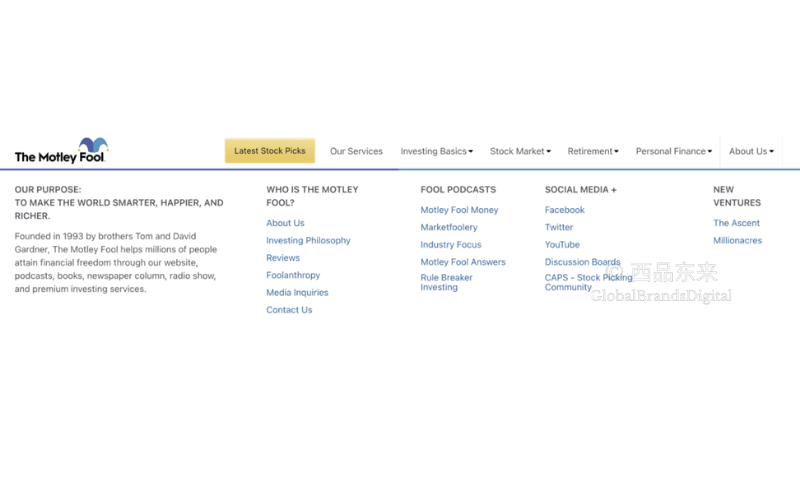Click the Our Purpose heading text
This screenshot has height=500, width=800.
(119, 203)
